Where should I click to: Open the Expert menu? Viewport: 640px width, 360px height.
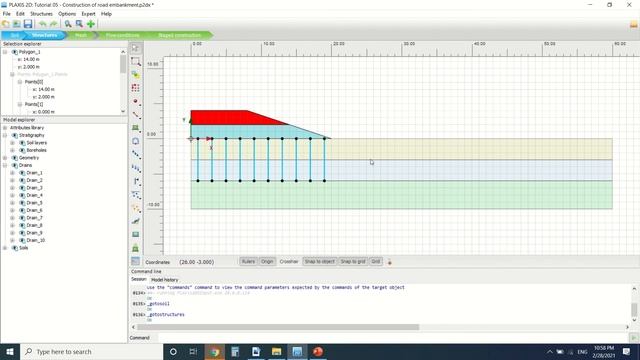88,14
